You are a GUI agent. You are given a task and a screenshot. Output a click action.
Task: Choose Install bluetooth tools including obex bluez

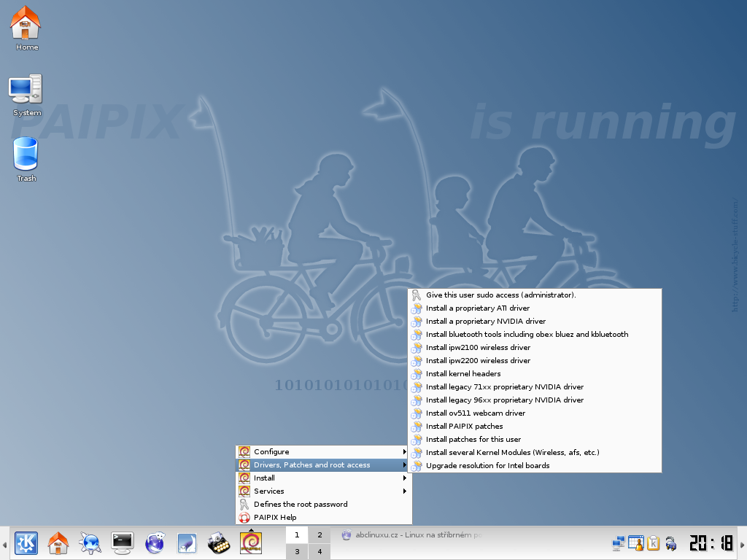click(535, 334)
